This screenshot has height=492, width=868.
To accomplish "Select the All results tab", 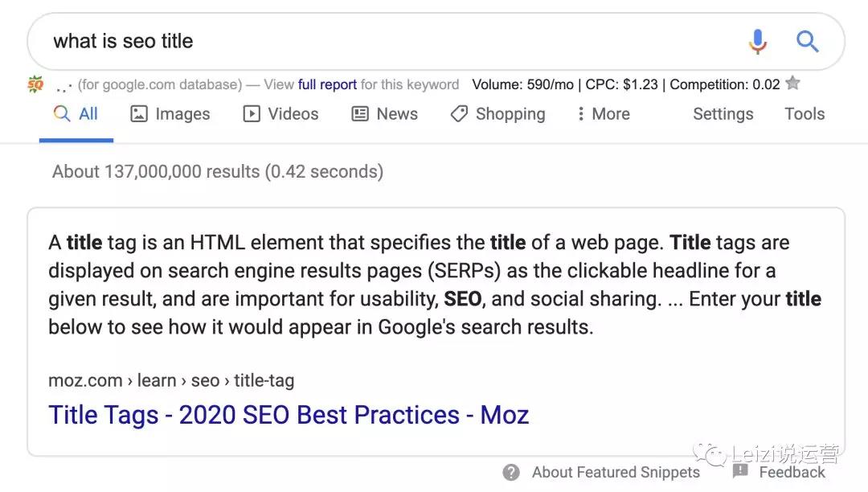I will tap(76, 114).
